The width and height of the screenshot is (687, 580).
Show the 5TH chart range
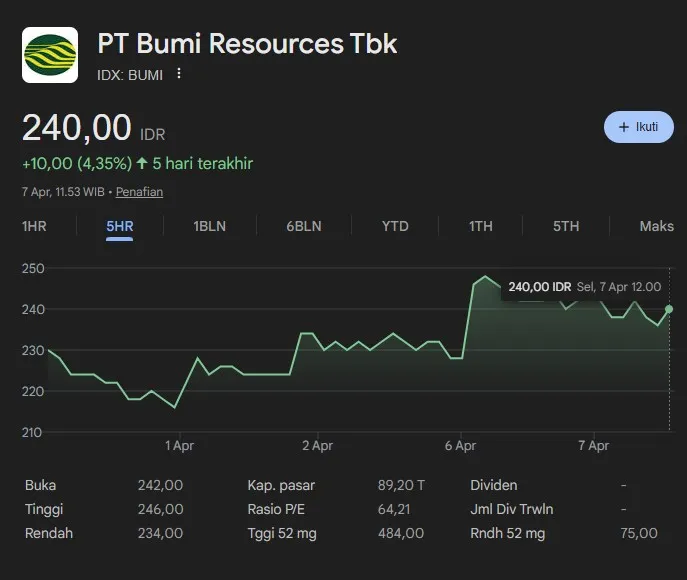[566, 226]
